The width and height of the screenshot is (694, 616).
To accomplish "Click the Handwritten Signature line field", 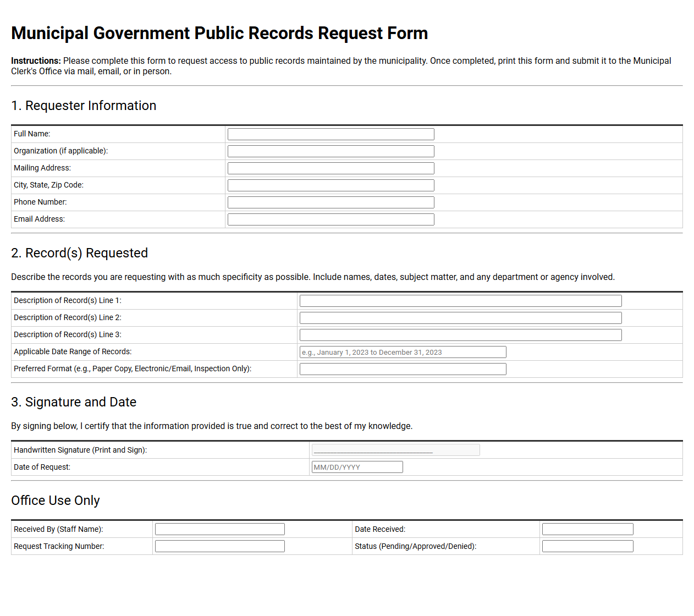I will point(395,450).
